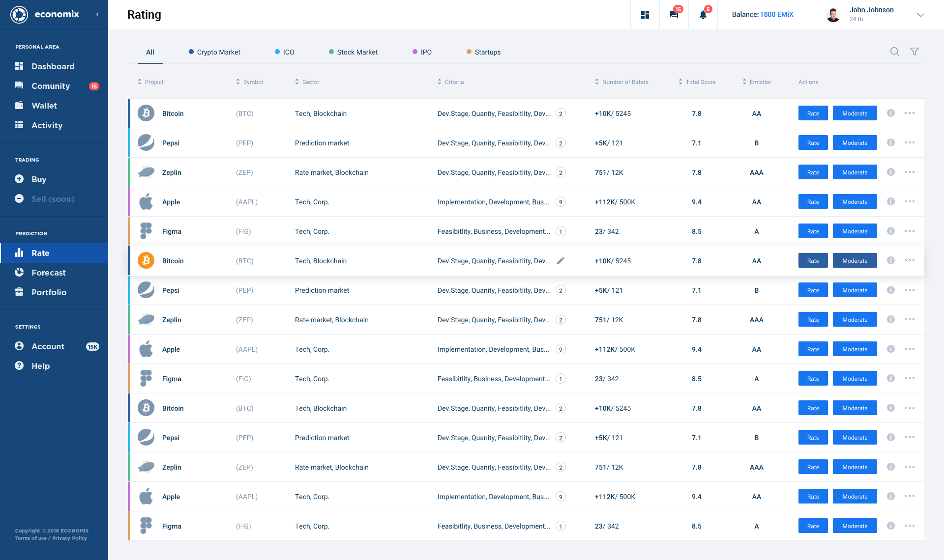Viewport: 944px width, 560px height.
Task: Open chat messages icon with 15 badge
Action: coord(674,15)
